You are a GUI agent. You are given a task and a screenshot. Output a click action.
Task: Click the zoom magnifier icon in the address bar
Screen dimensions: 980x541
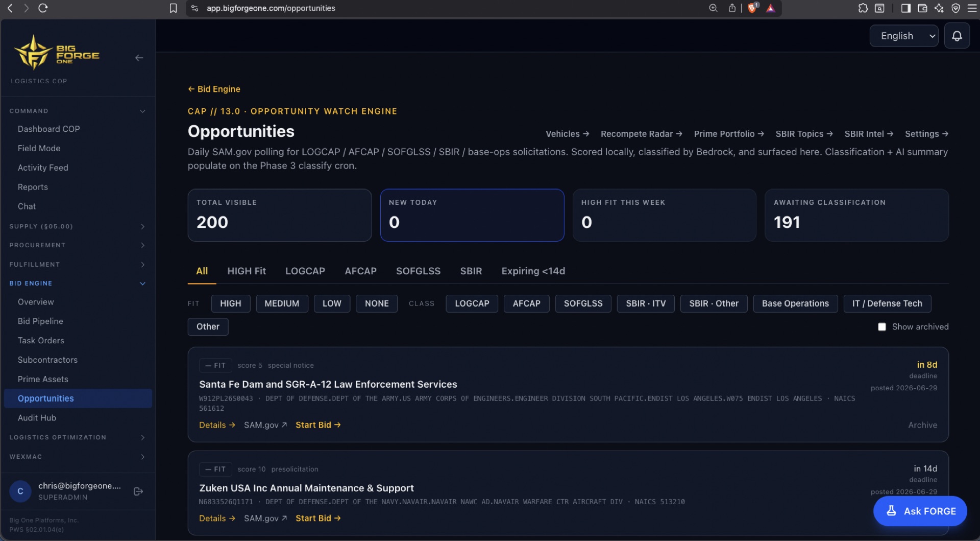tap(713, 8)
